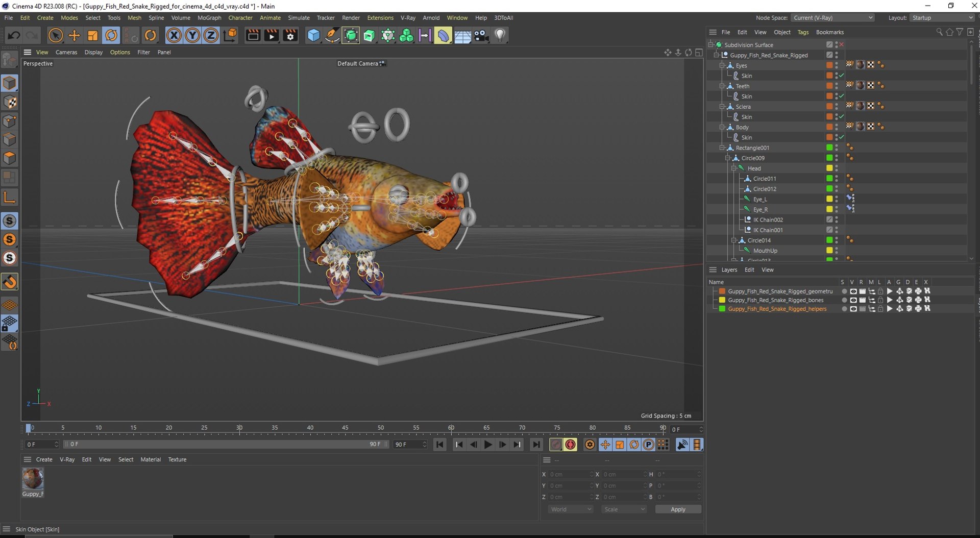
Task: Open the V-Ray menu
Action: click(408, 18)
